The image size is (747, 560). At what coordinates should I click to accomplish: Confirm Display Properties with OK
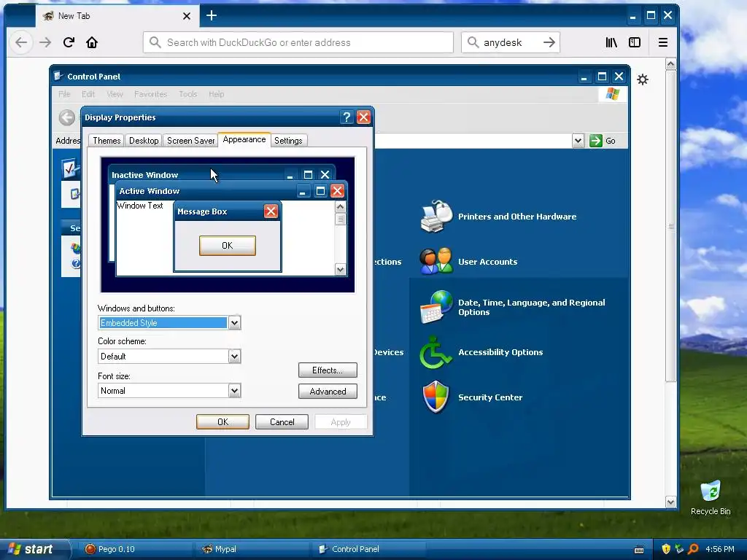222,422
